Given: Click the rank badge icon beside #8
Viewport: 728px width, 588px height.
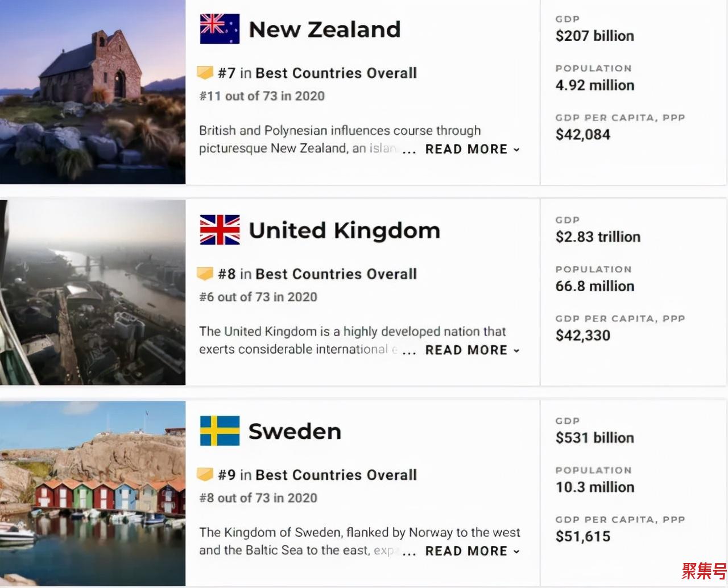Looking at the screenshot, I should tap(205, 274).
